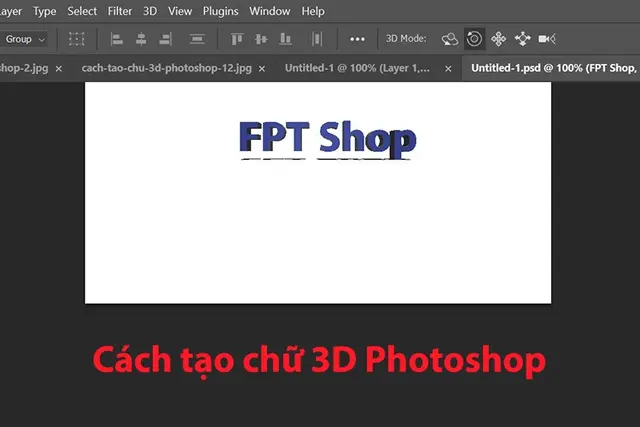Open the View menu

click(180, 11)
